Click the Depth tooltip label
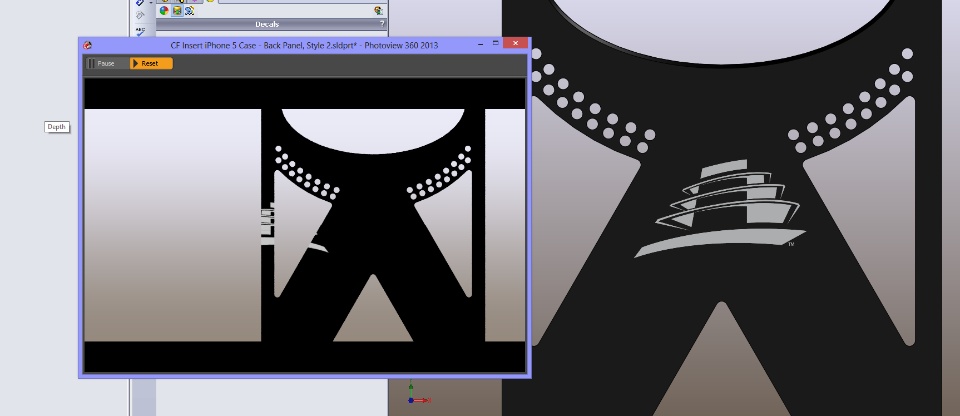This screenshot has height=416, width=960. coord(56,127)
